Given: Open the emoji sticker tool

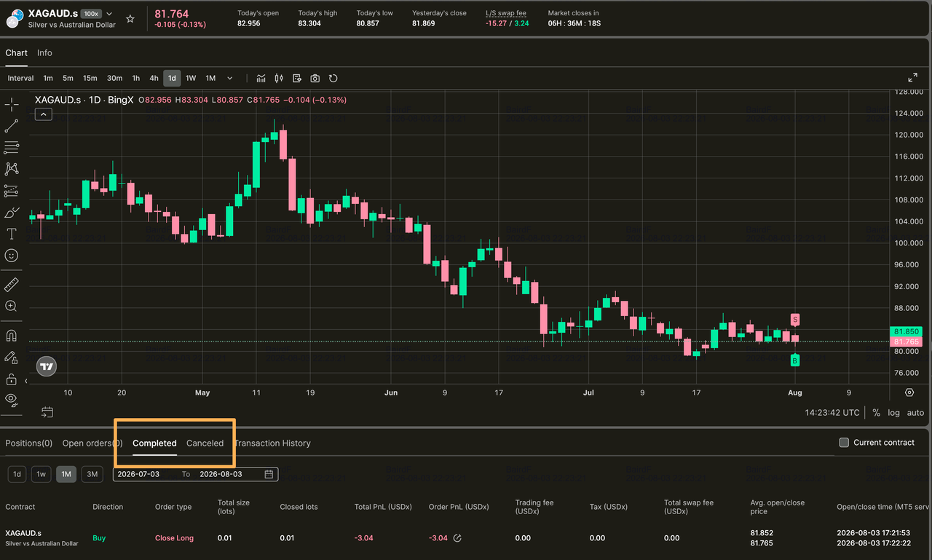Looking at the screenshot, I should (12, 256).
